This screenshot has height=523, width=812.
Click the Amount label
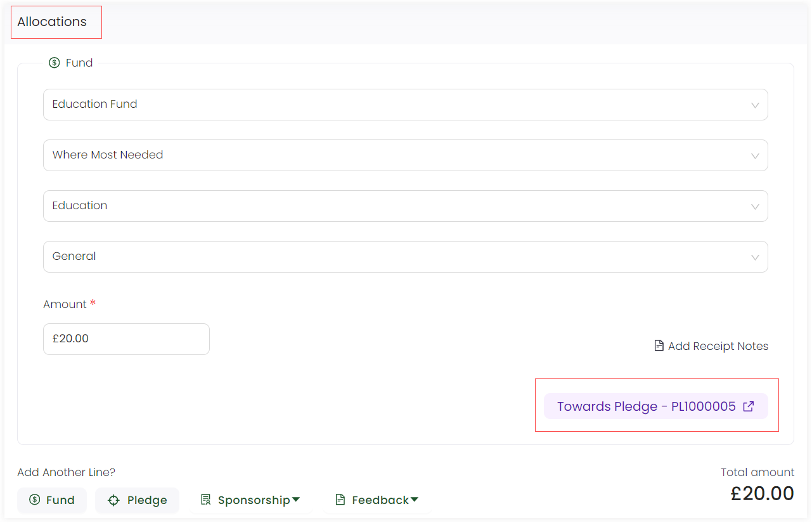[x=65, y=304]
